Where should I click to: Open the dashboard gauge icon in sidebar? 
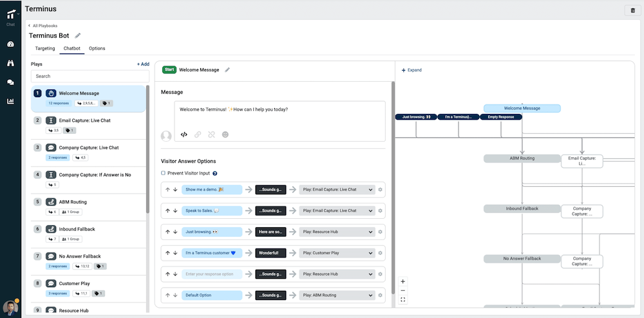(x=10, y=44)
